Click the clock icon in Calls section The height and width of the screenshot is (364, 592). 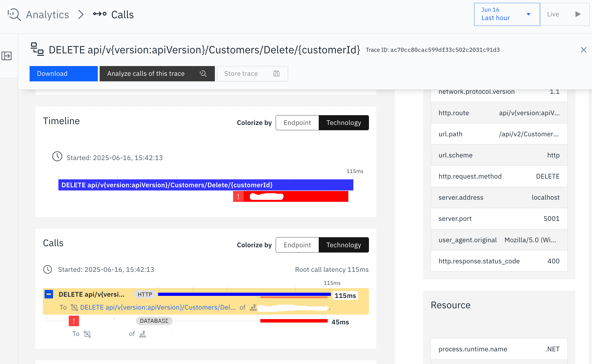point(48,269)
